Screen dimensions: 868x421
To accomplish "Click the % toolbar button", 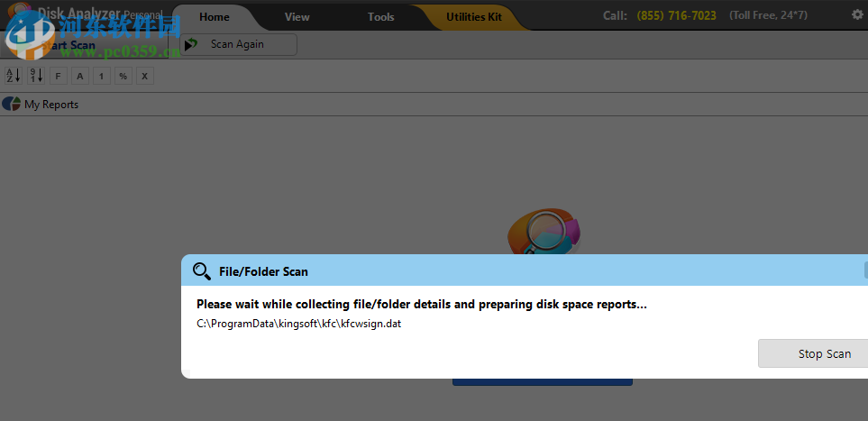I will [123, 76].
